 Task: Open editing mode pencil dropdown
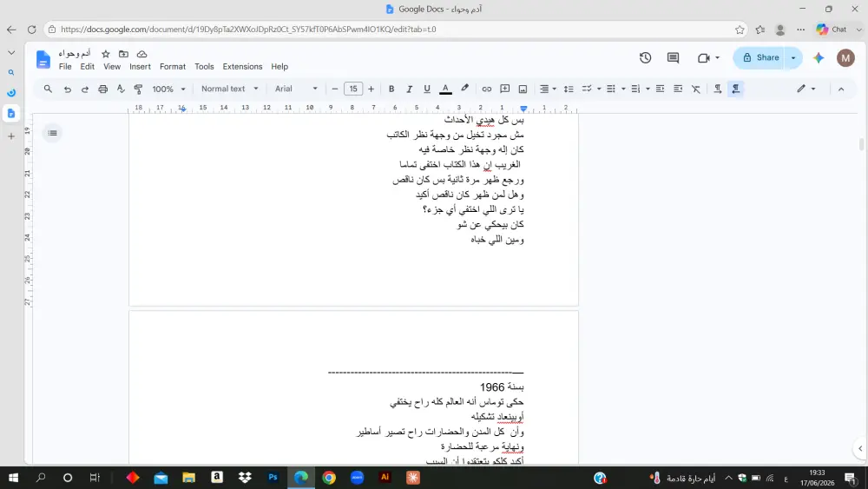click(x=806, y=89)
